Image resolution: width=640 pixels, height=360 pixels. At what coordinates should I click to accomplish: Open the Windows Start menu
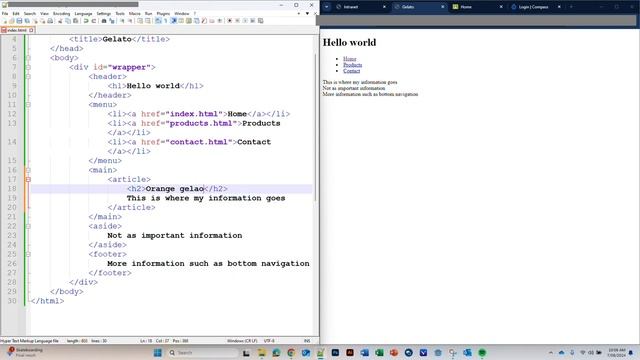(158, 353)
